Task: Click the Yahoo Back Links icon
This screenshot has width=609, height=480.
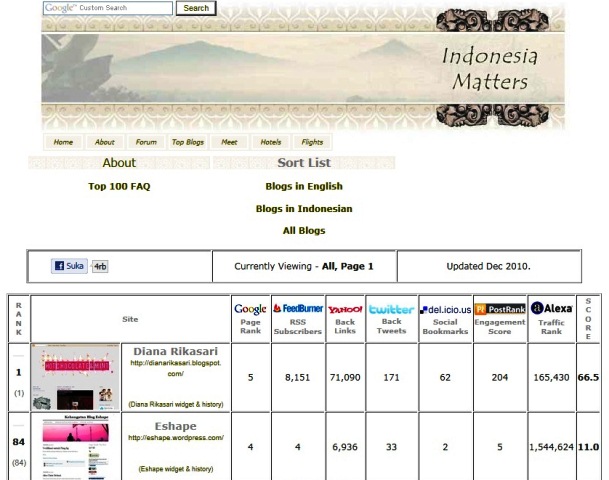Action: [345, 309]
